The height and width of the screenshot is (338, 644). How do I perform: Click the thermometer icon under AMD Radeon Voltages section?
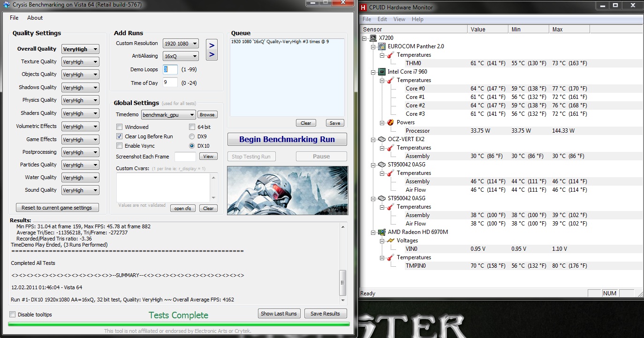391,257
